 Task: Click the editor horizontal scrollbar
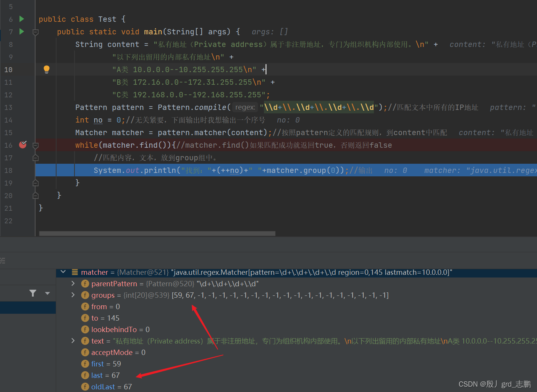[157, 233]
